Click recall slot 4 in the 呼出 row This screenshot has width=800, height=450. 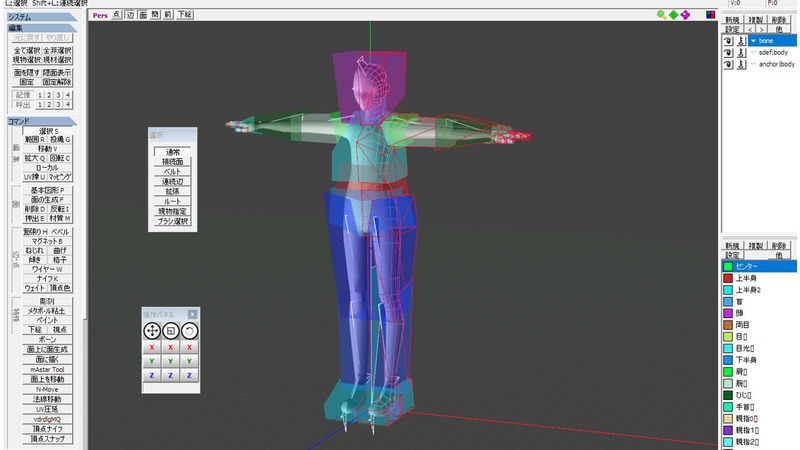tap(67, 105)
